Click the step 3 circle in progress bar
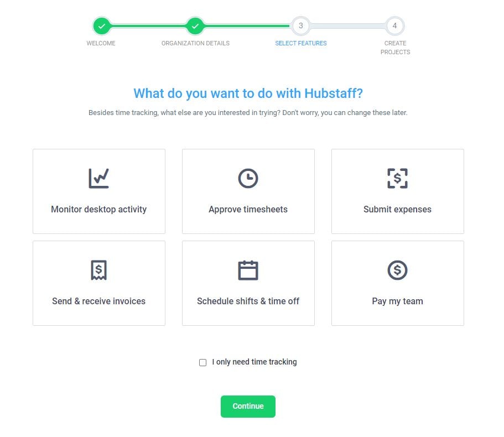Image resolution: width=504 pixels, height=437 pixels. point(300,25)
